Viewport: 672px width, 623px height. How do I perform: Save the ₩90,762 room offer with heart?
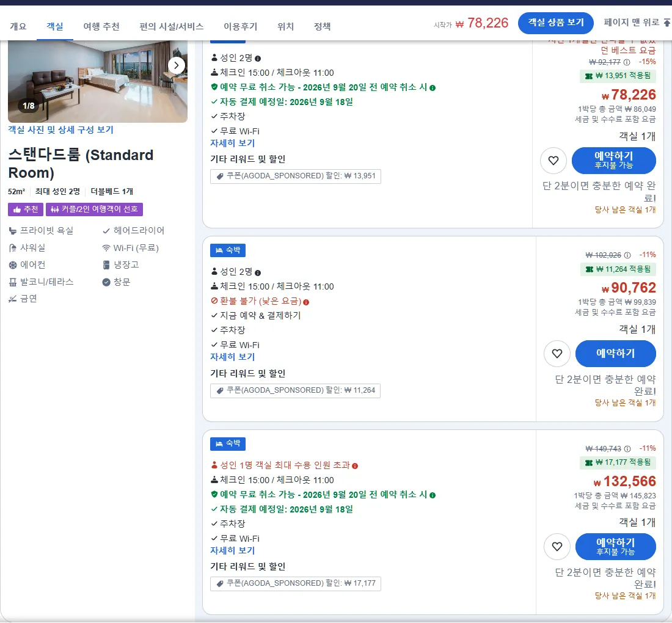(x=557, y=354)
